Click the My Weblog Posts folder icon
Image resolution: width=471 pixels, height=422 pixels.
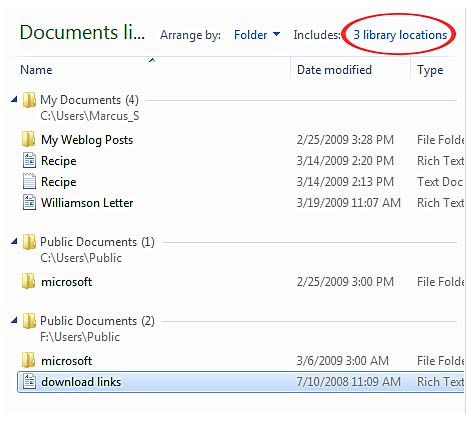tap(29, 139)
